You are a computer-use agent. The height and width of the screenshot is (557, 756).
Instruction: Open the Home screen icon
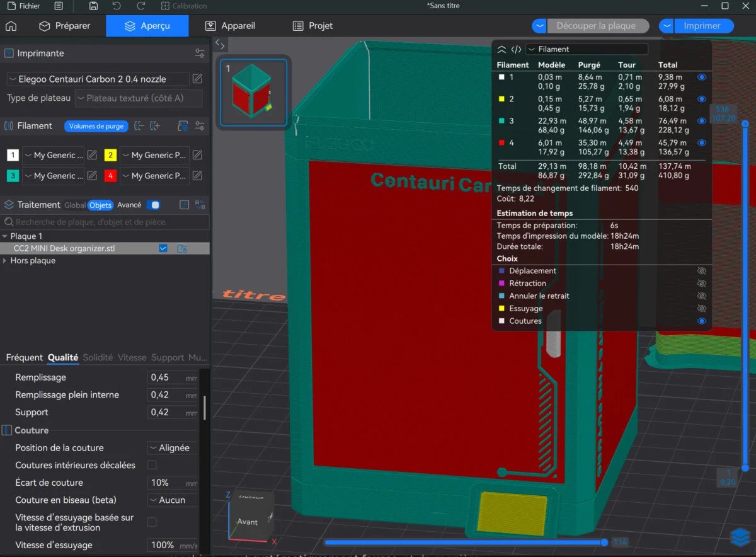10,26
